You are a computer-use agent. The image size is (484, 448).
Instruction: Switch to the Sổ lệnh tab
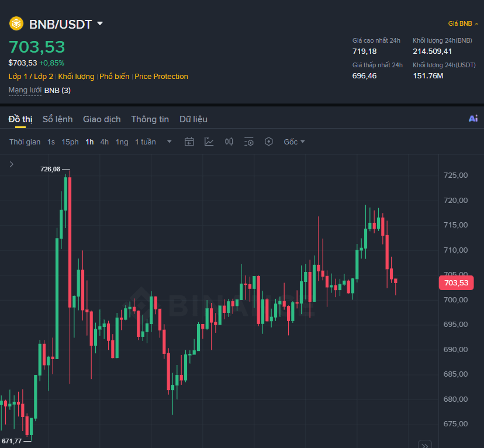click(58, 119)
